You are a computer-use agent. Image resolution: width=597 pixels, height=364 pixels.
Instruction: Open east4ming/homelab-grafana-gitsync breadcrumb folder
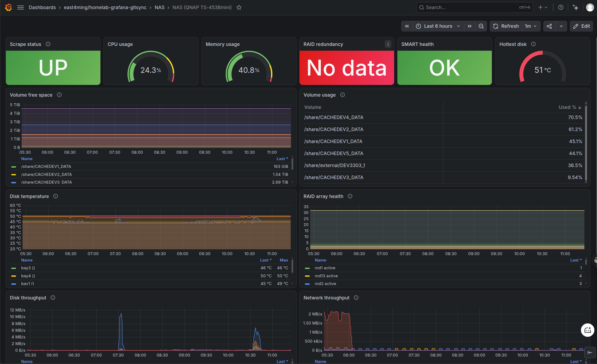click(105, 7)
